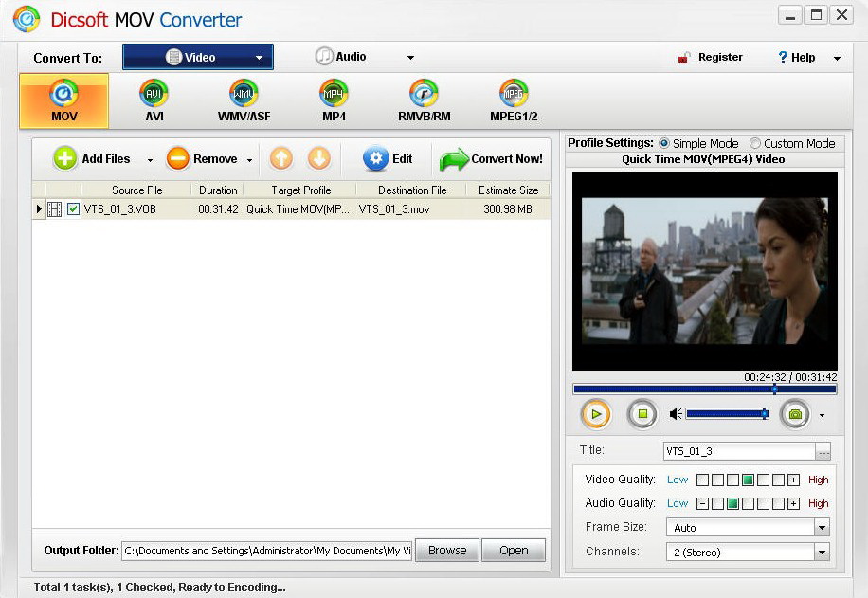Click the Title field containing VTS_01_3
Viewport: 868px width, 598px height.
point(739,451)
